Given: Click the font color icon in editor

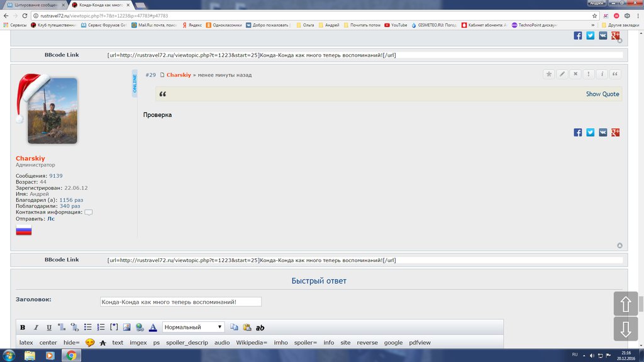Looking at the screenshot, I should (152, 327).
